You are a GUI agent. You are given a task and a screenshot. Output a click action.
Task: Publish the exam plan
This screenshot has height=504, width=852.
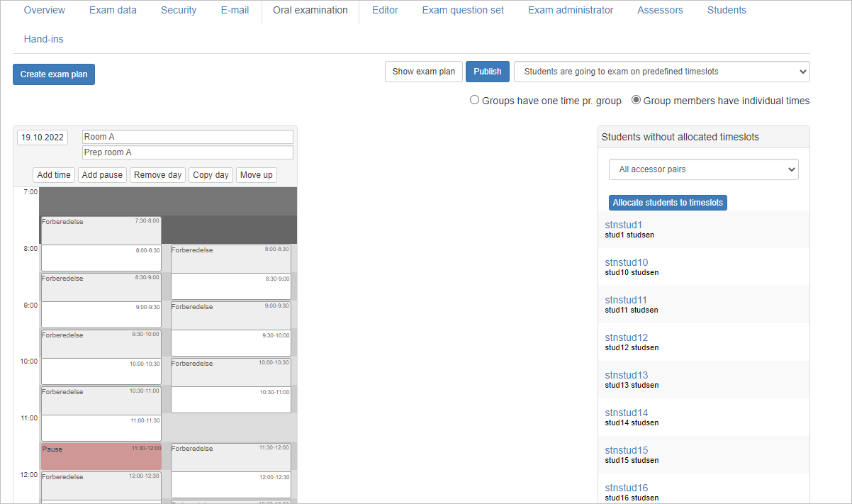(488, 72)
